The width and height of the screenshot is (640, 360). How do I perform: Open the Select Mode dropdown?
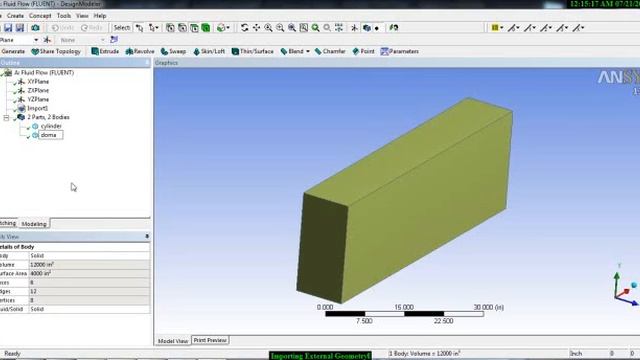click(x=154, y=28)
